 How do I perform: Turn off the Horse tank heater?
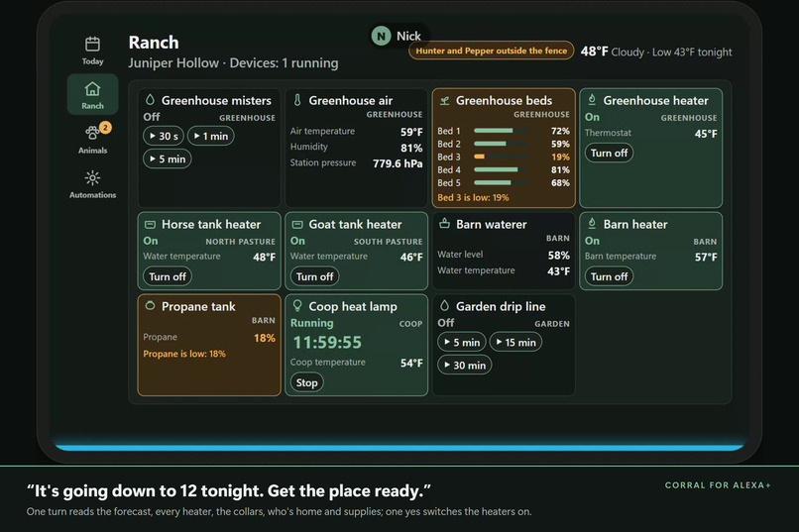pyautogui.click(x=168, y=276)
